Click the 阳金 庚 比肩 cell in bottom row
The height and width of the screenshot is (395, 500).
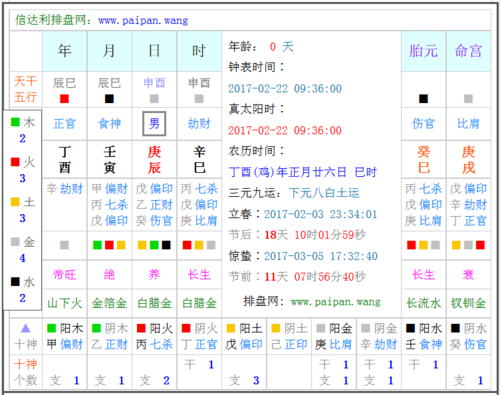coord(334,336)
